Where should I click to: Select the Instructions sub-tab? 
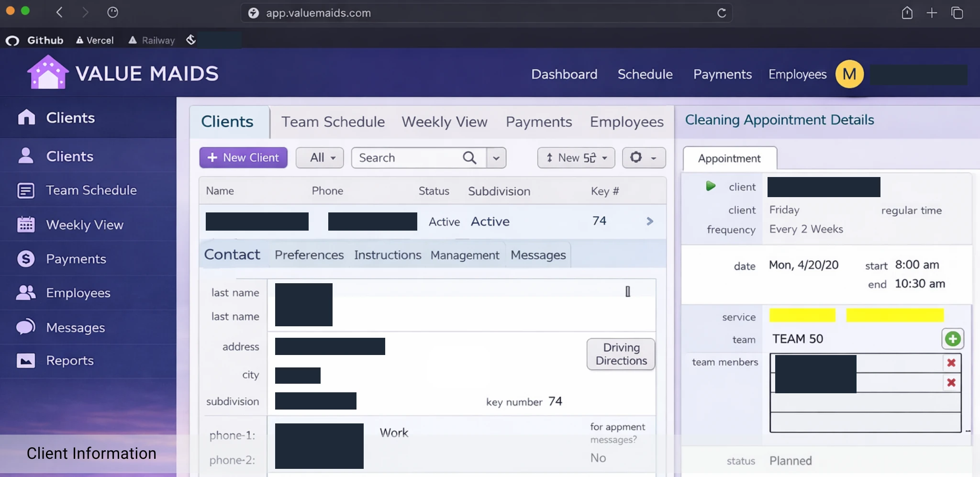(x=388, y=255)
